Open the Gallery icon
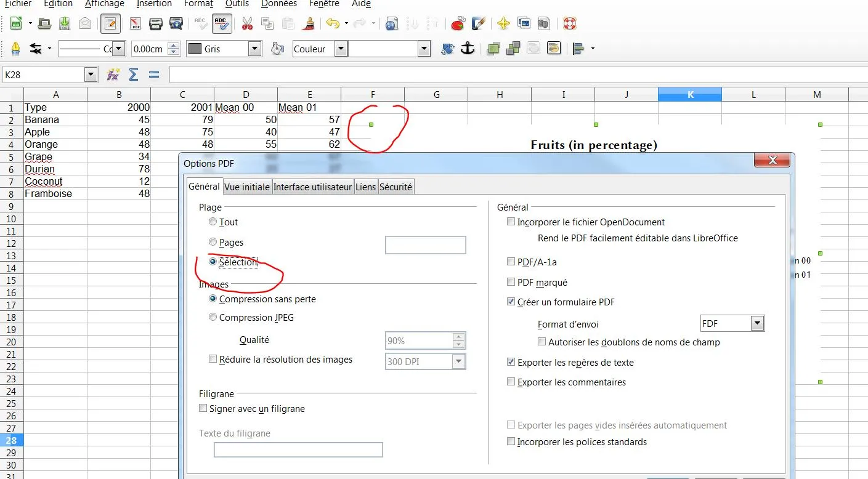The width and height of the screenshot is (868, 479). click(524, 24)
